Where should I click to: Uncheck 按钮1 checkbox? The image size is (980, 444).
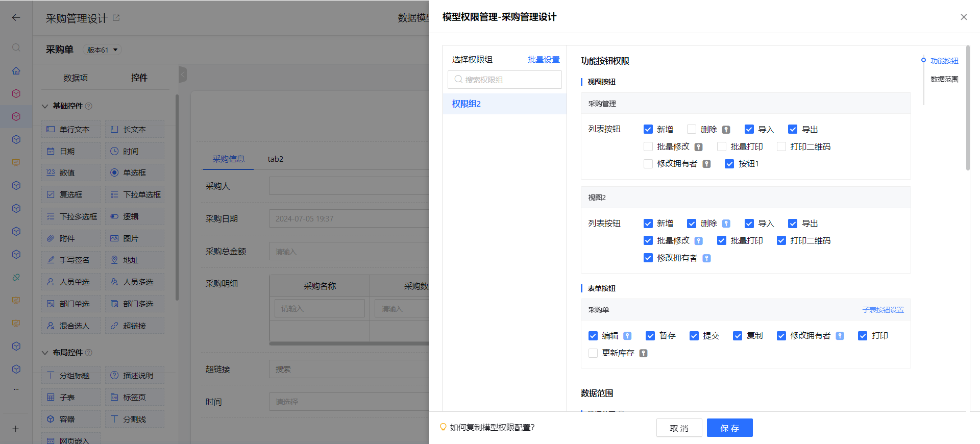(x=729, y=164)
